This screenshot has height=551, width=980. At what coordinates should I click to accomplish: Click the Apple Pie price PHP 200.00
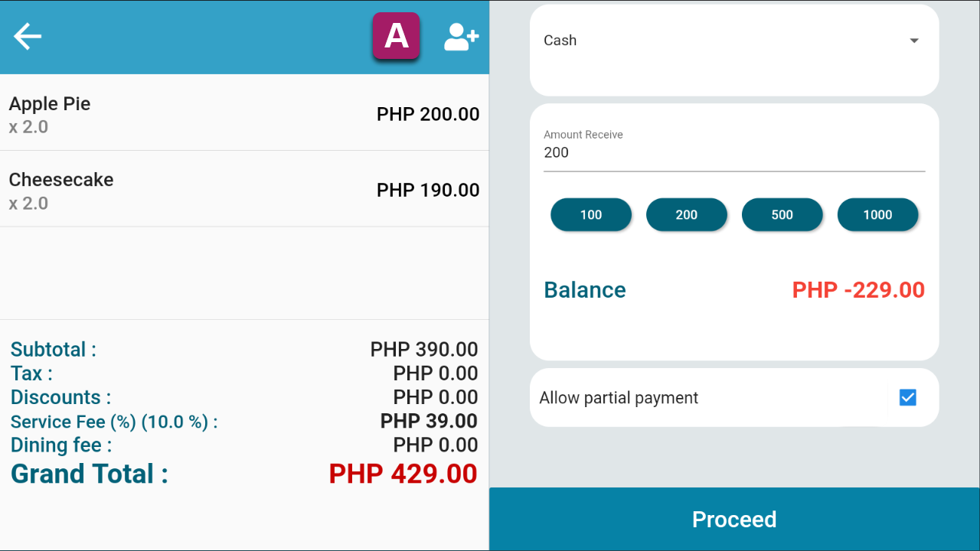[x=428, y=115]
